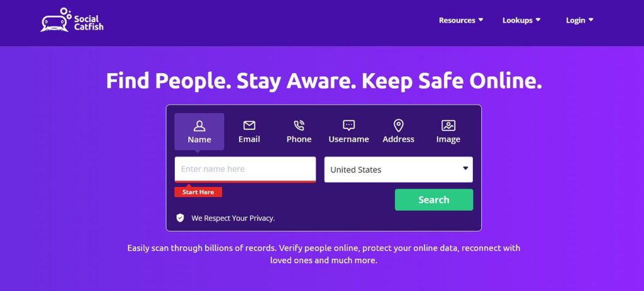The height and width of the screenshot is (291, 644).
Task: Click the Enter name here field
Action: coord(245,169)
